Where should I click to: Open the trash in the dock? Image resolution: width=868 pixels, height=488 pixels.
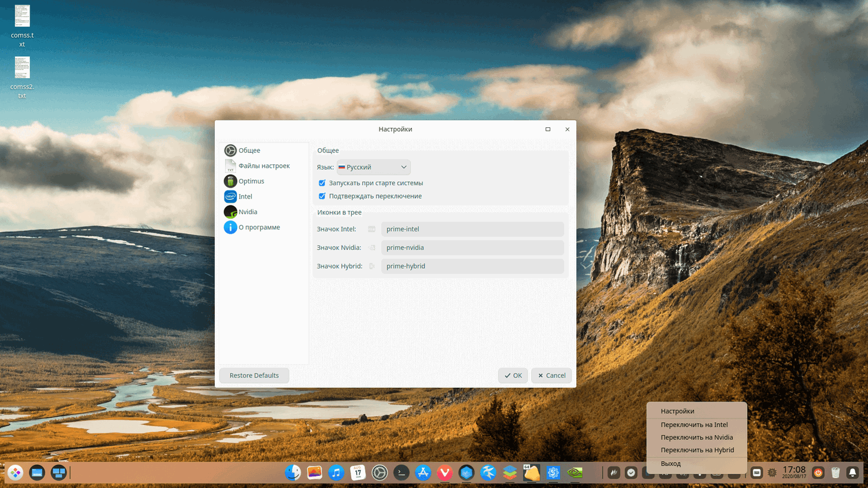(836, 473)
